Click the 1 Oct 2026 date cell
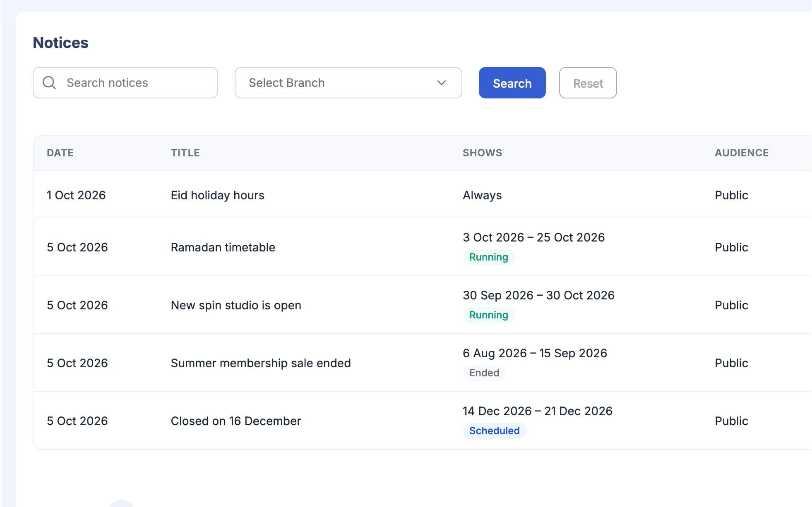 tap(76, 195)
